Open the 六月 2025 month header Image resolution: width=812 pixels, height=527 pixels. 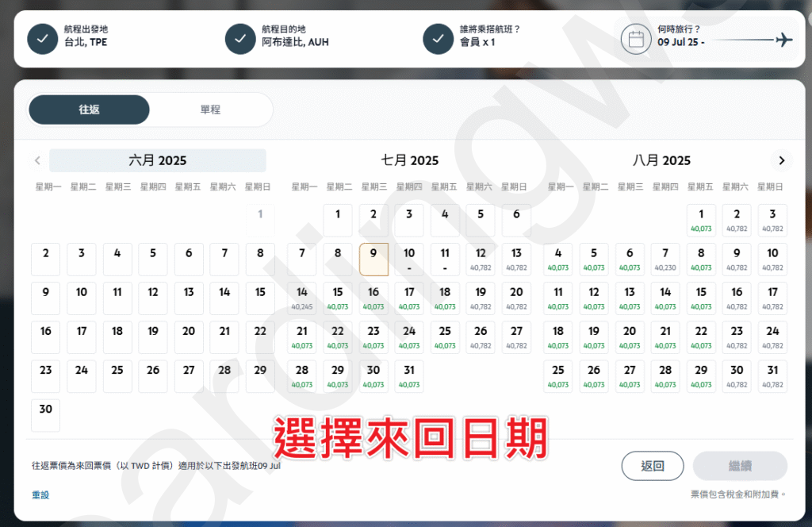[x=158, y=160]
